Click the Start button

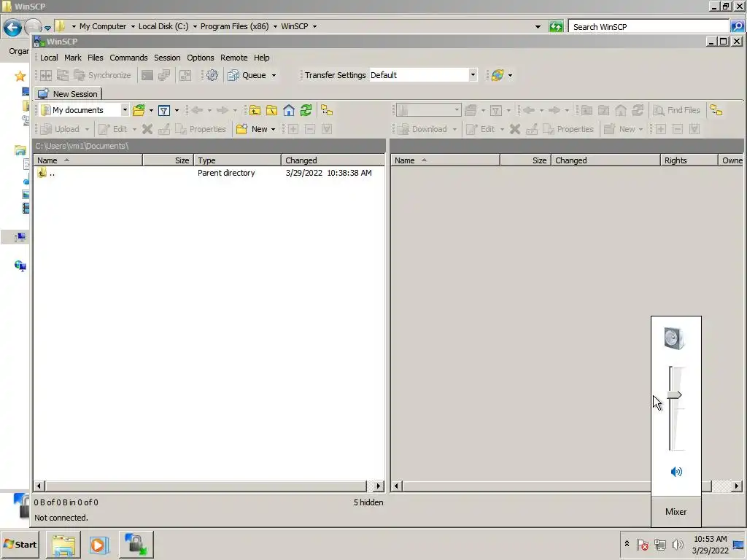tap(20, 544)
